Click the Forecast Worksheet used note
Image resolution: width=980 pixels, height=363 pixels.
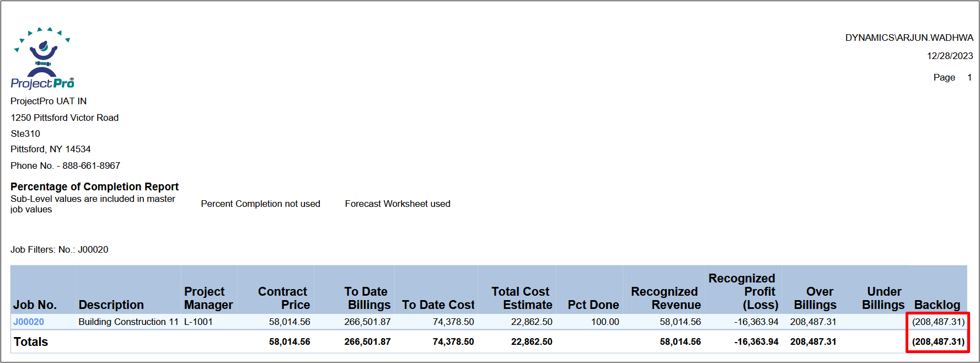[398, 204]
